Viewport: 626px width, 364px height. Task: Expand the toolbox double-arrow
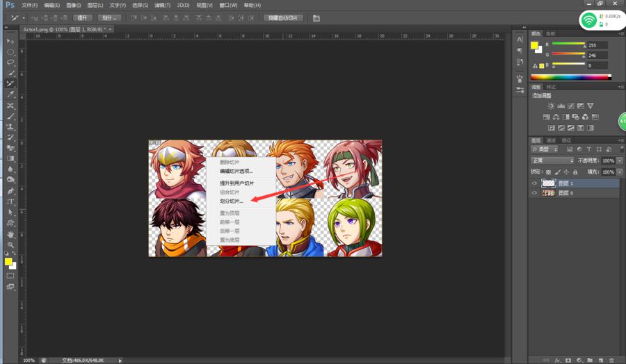click(x=6, y=28)
